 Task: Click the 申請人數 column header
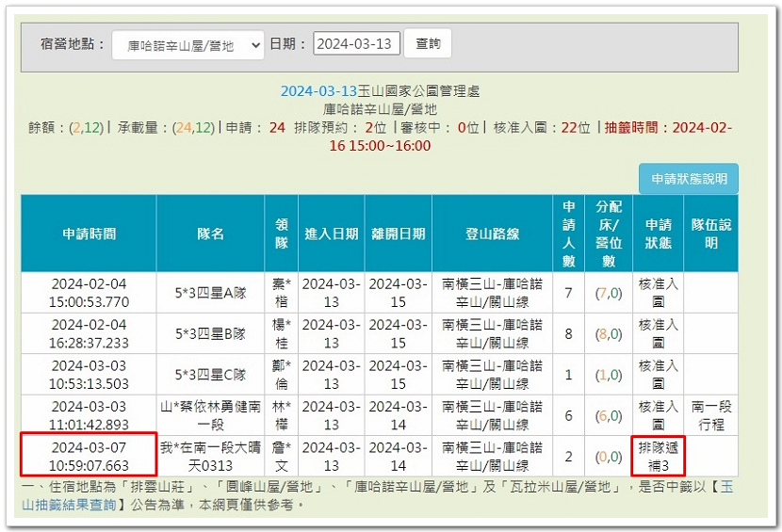click(568, 234)
